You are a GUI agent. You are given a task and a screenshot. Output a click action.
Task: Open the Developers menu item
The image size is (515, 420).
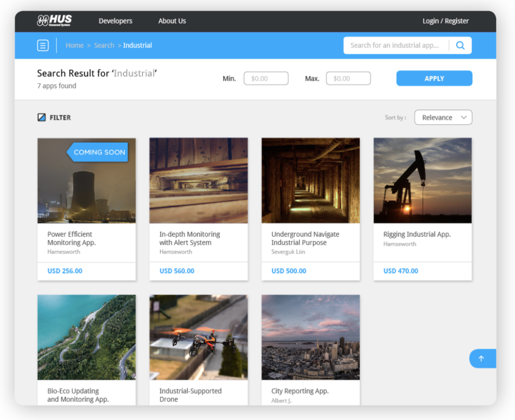click(x=116, y=21)
